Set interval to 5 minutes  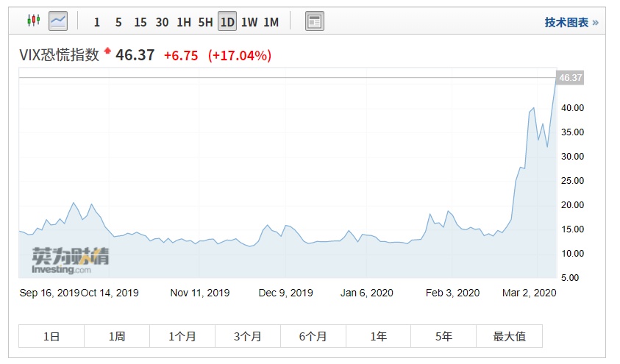pyautogui.click(x=118, y=22)
